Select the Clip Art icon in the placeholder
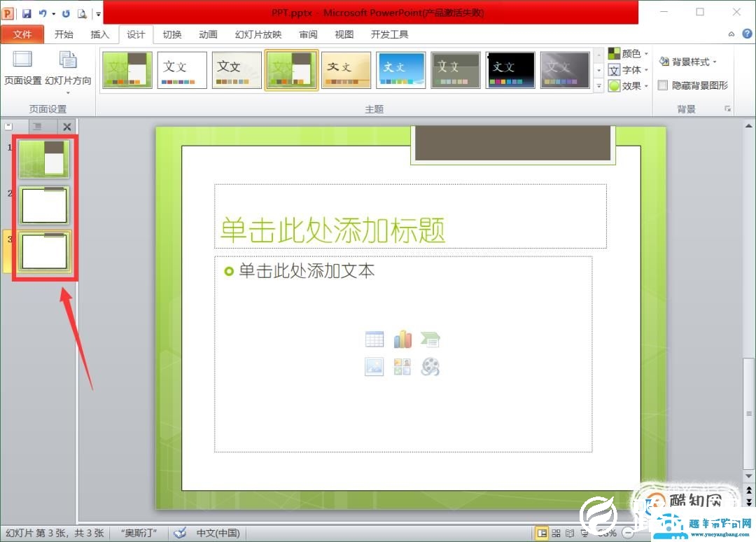 tap(402, 366)
